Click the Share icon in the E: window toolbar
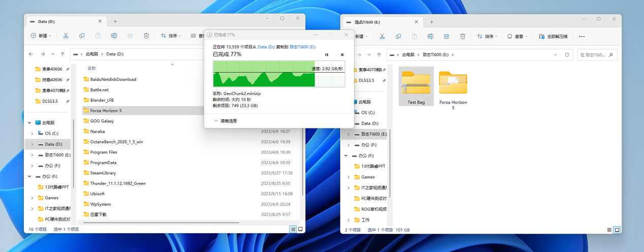This screenshot has width=644, height=252. pos(446,37)
